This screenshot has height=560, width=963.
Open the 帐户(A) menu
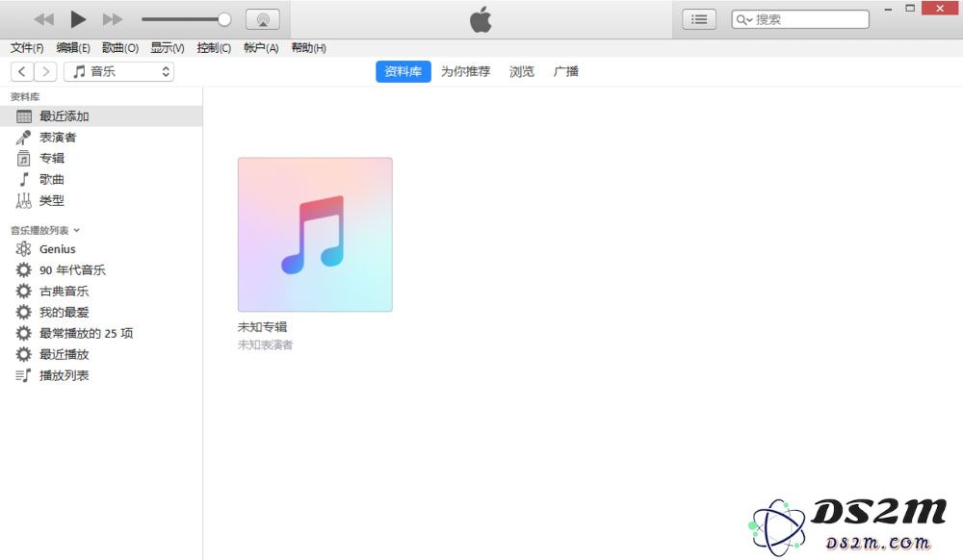point(261,48)
